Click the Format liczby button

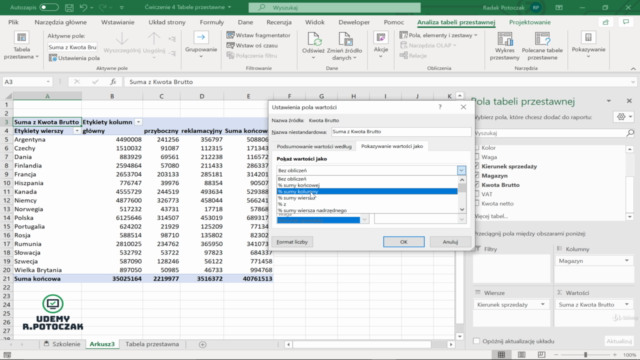click(x=292, y=242)
